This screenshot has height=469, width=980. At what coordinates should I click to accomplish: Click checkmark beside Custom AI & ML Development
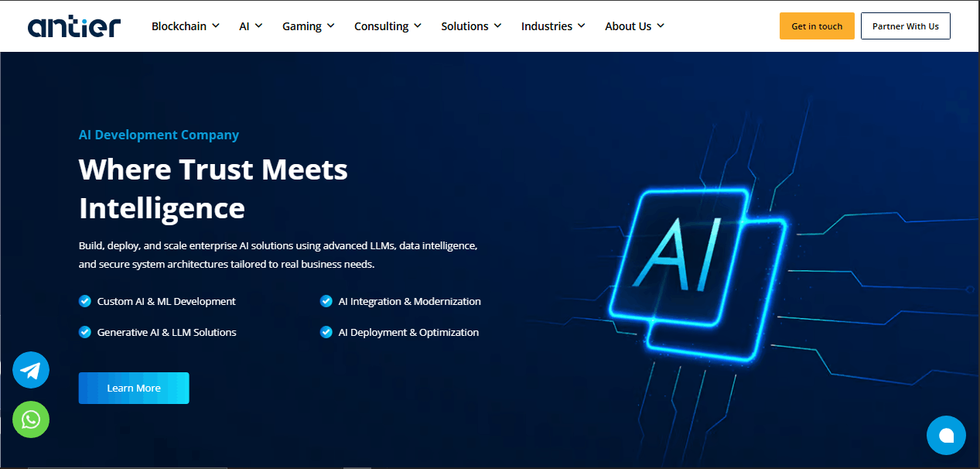(85, 301)
